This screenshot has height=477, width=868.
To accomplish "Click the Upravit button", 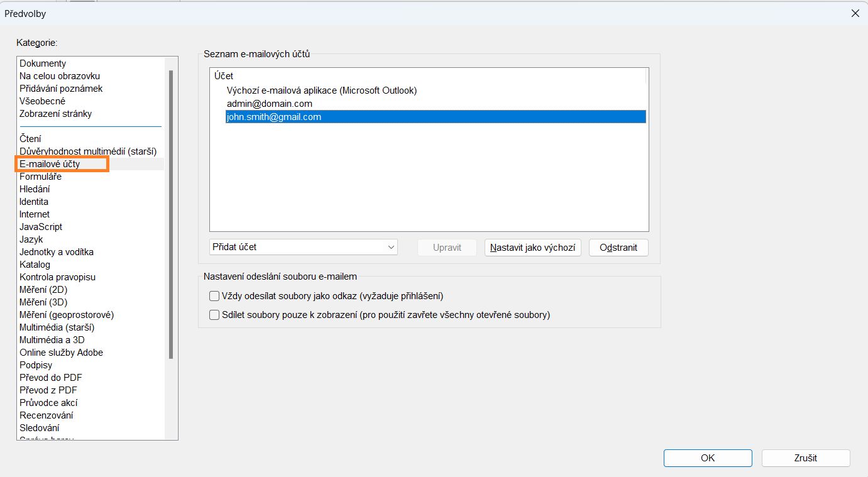I will (x=448, y=248).
